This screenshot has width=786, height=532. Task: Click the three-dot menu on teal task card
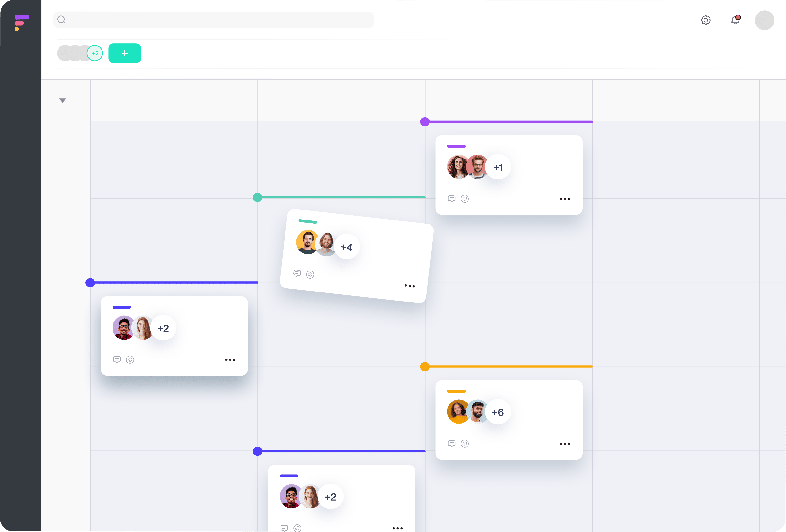409,286
